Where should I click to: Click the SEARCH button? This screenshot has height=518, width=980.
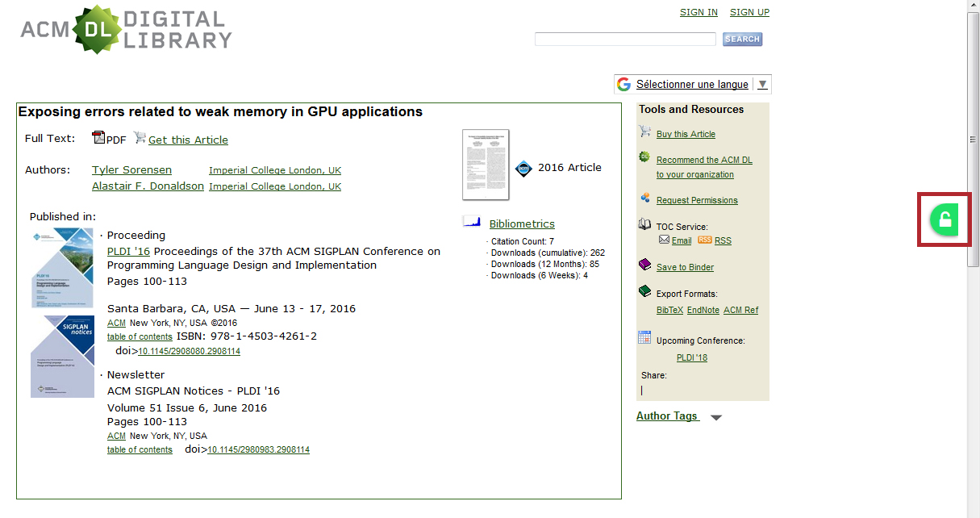click(x=742, y=39)
